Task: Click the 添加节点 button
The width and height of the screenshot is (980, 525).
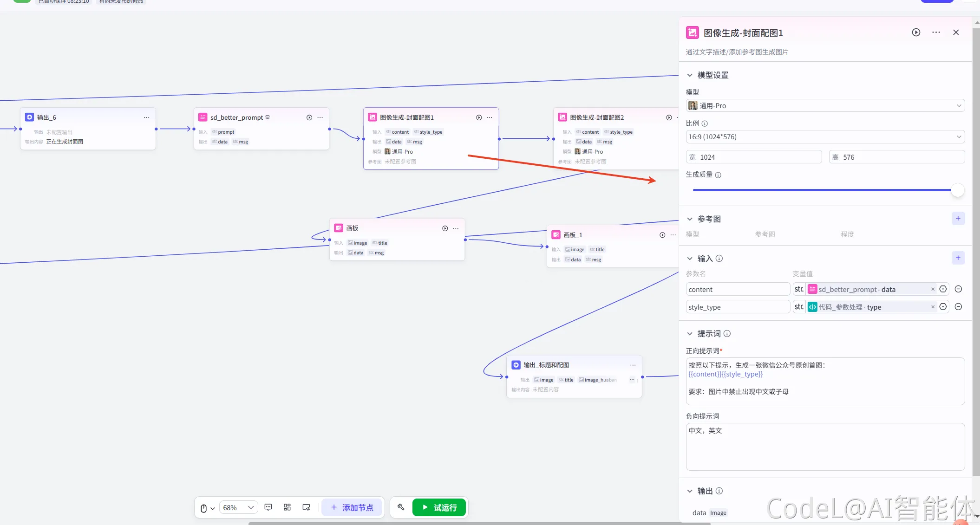Action: click(x=352, y=507)
